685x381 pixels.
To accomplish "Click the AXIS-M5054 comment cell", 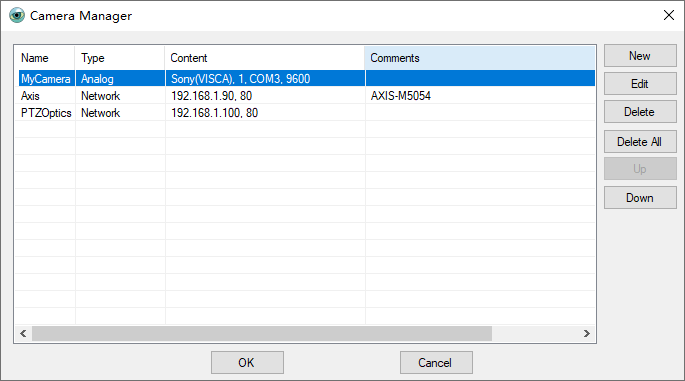I will click(480, 96).
